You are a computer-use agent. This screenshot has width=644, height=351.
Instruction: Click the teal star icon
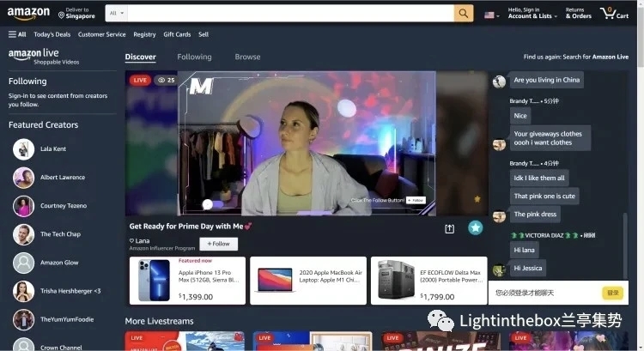475,227
